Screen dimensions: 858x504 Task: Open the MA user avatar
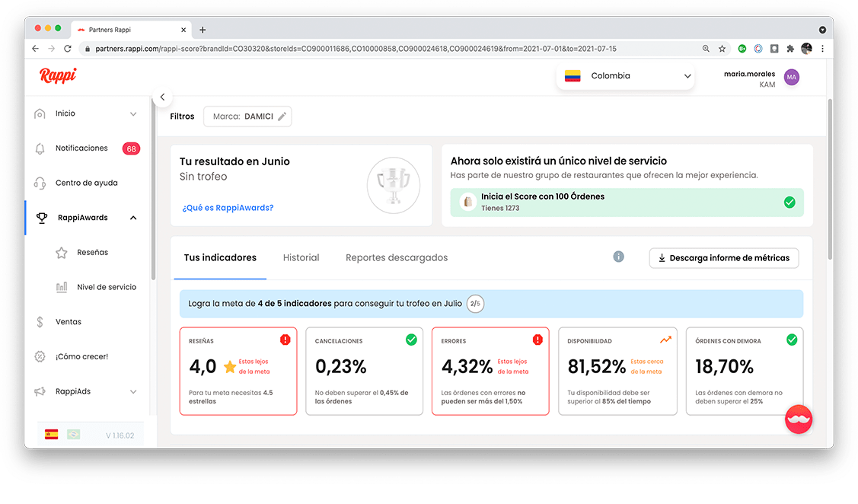[x=792, y=77]
